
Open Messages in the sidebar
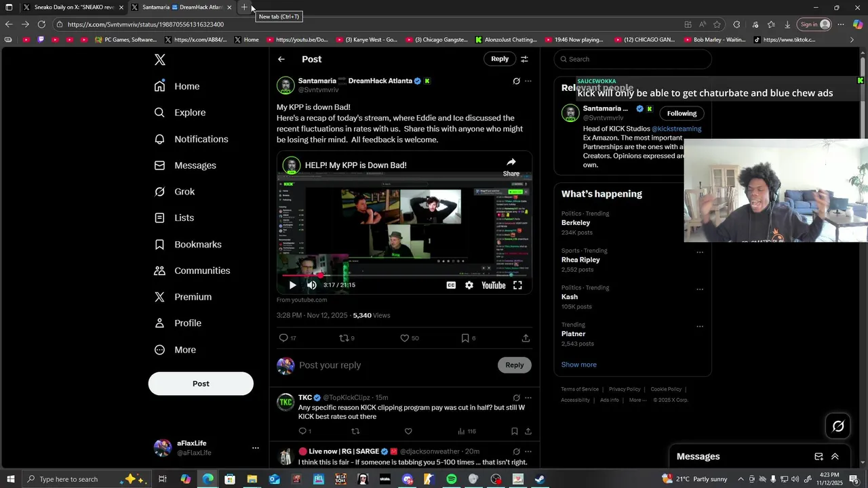[185, 165]
